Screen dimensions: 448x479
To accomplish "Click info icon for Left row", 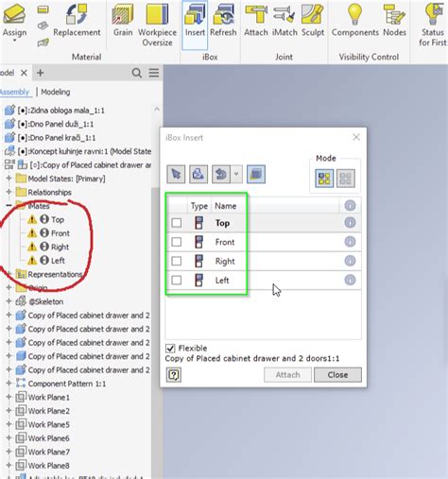I will [350, 280].
